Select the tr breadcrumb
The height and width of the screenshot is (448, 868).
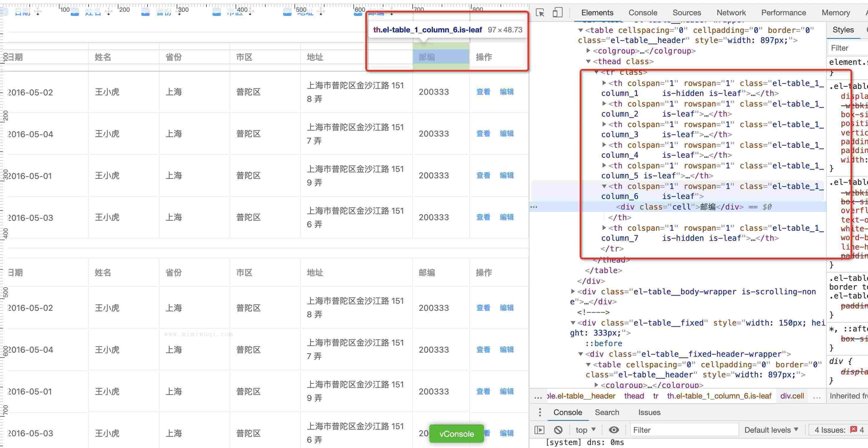click(655, 396)
